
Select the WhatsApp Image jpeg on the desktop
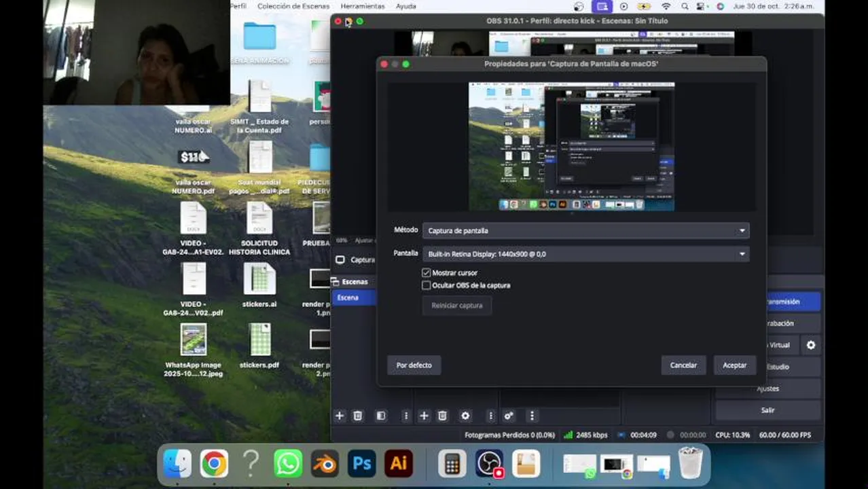pos(194,350)
